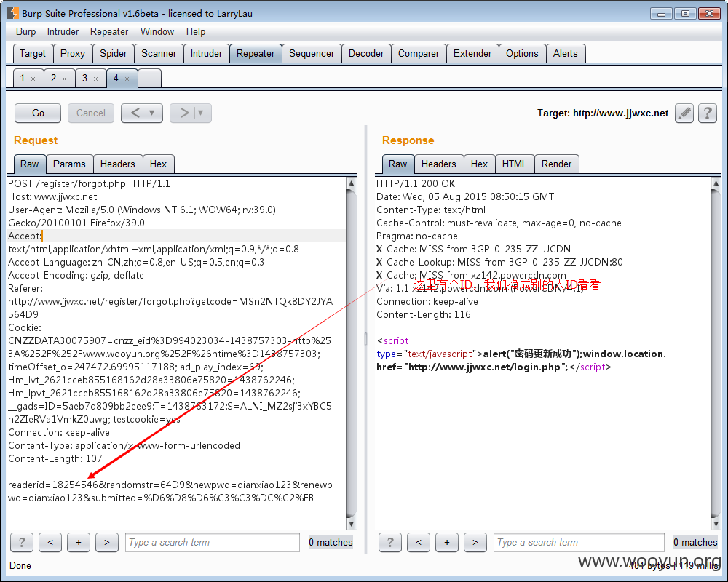728x582 pixels.
Task: Click request scrollbar down arrow
Action: point(352,524)
